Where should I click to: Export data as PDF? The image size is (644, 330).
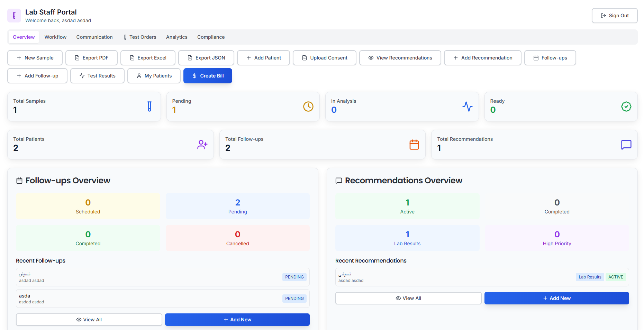click(91, 58)
